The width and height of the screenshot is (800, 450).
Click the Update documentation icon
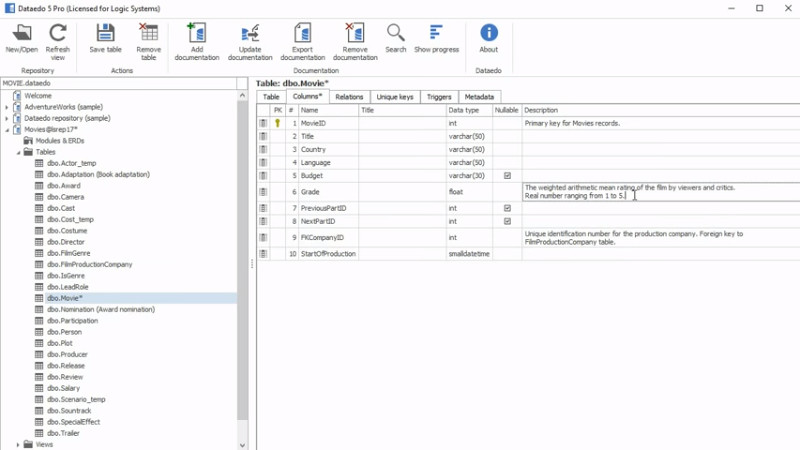point(250,33)
